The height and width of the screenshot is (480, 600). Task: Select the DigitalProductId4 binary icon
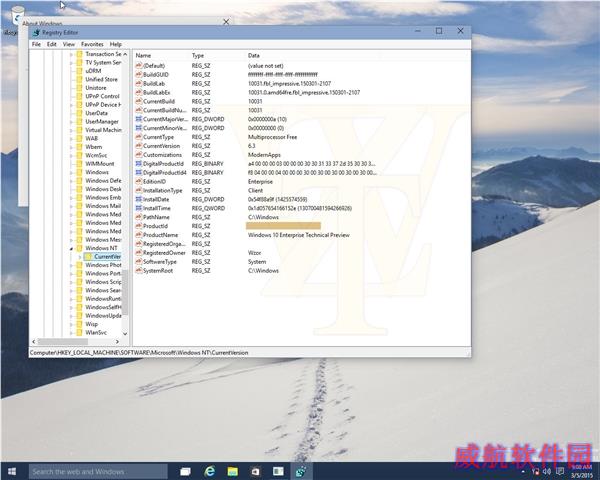(x=139, y=173)
